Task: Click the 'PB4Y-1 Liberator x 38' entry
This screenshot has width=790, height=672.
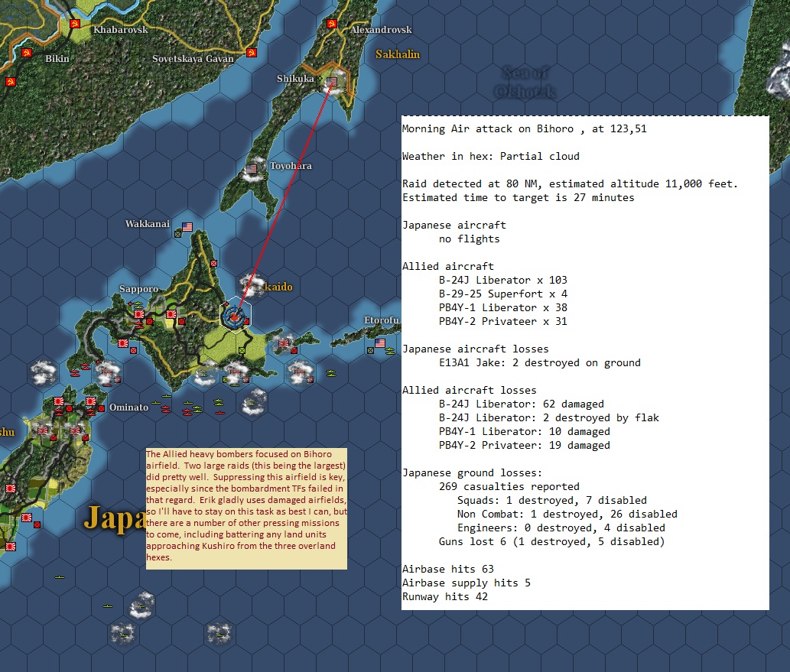Action: pyautogui.click(x=502, y=307)
